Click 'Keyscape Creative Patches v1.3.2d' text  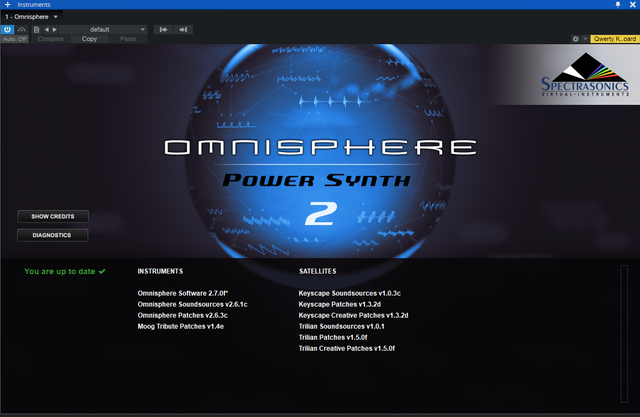(353, 315)
